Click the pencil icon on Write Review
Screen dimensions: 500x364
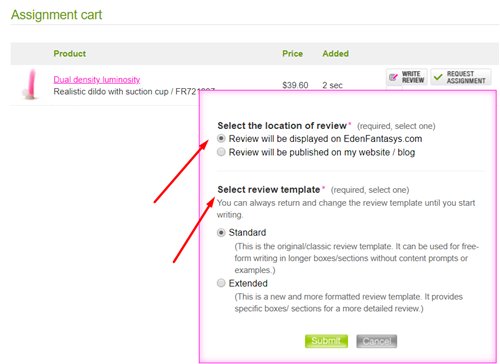pos(393,77)
